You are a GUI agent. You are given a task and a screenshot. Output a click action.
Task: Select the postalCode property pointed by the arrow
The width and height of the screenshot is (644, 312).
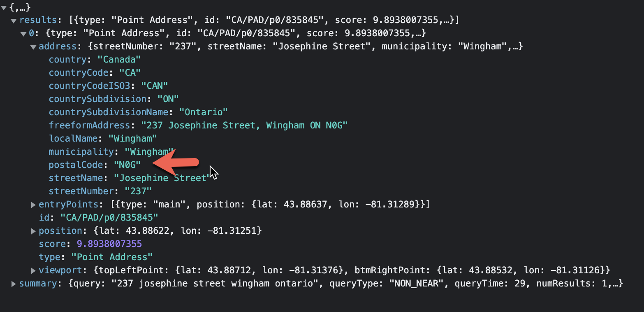click(76, 165)
